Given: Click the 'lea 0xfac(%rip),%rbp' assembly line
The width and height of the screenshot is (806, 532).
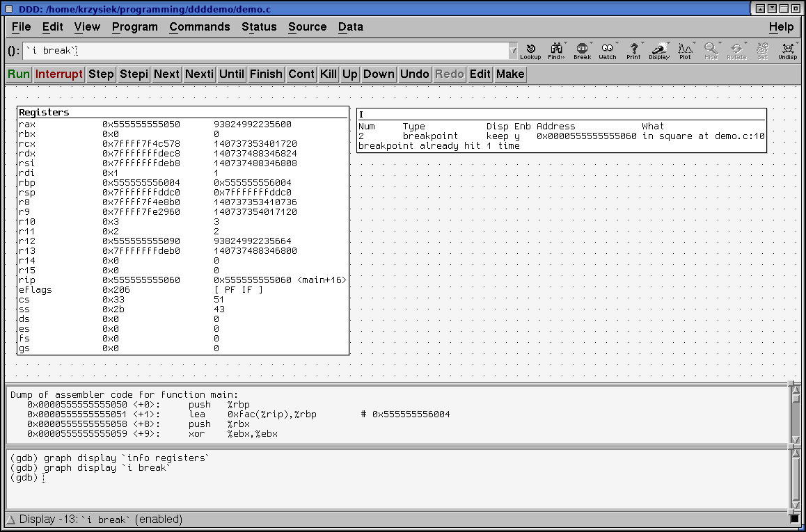Looking at the screenshot, I should tap(239, 414).
